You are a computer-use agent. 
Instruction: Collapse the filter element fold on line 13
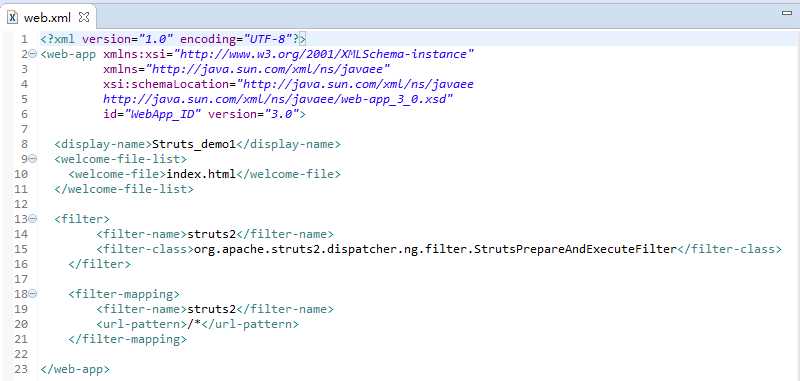(33, 219)
